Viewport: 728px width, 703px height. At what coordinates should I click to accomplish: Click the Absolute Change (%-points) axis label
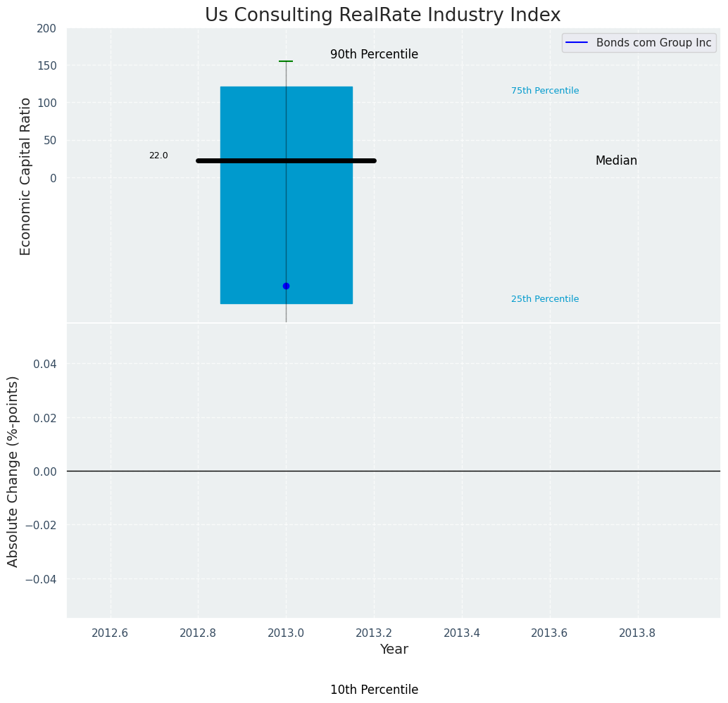(13, 471)
